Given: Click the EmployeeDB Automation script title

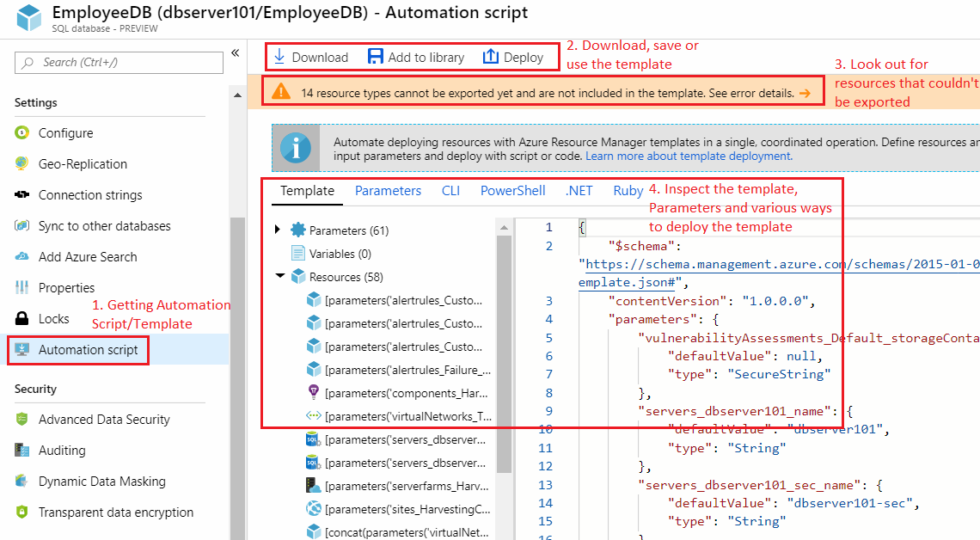Looking at the screenshot, I should tap(290, 13).
